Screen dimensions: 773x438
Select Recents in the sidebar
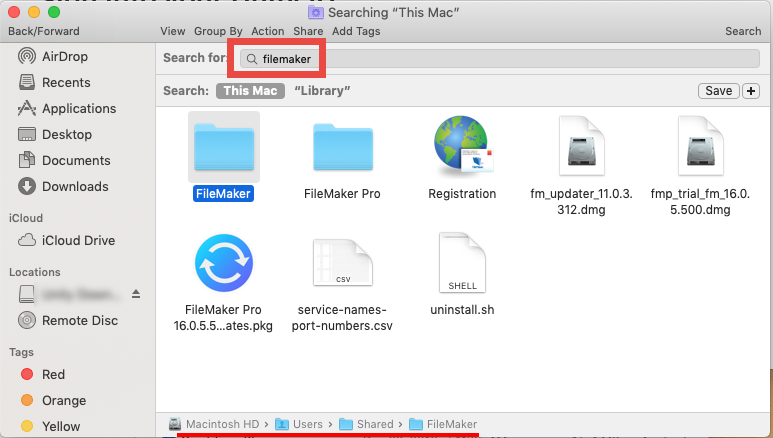tap(54, 82)
